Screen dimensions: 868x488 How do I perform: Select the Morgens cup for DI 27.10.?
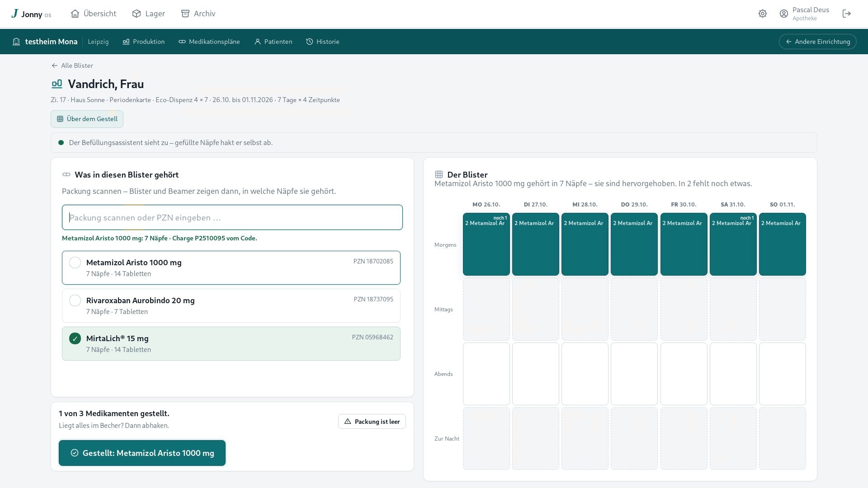(536, 244)
